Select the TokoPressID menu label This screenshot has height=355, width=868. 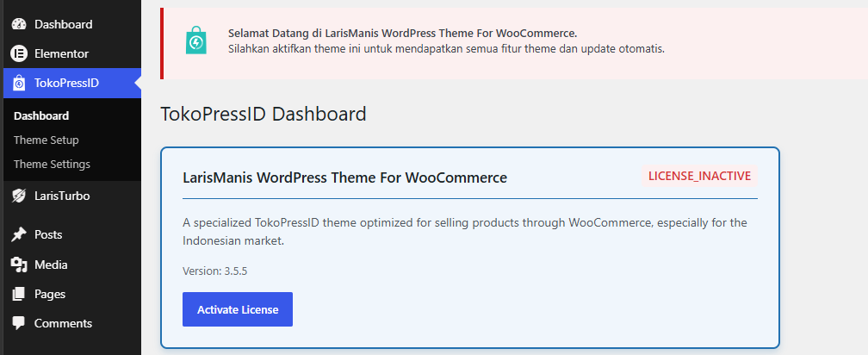pyautogui.click(x=66, y=83)
